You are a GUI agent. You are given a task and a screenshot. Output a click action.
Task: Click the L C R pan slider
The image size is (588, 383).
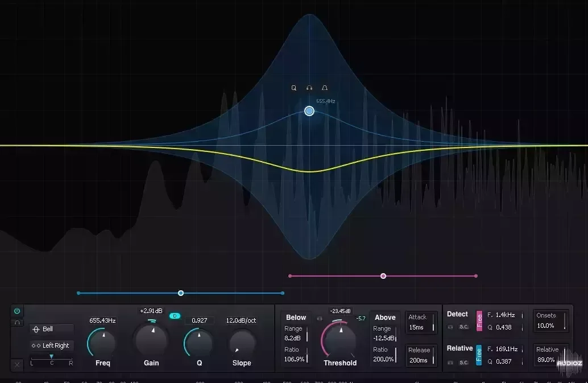tap(52, 359)
